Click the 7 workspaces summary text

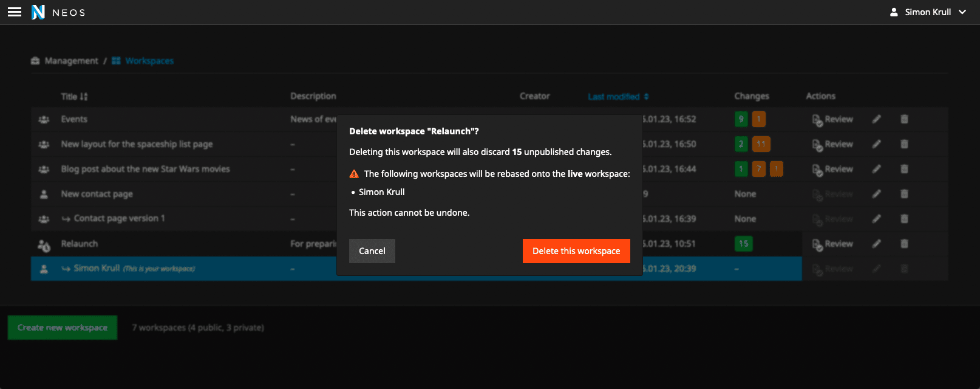pyautogui.click(x=198, y=328)
